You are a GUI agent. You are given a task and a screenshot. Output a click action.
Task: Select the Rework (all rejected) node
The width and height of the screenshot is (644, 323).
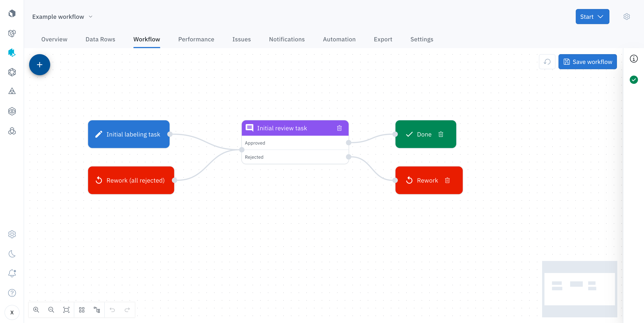point(131,180)
